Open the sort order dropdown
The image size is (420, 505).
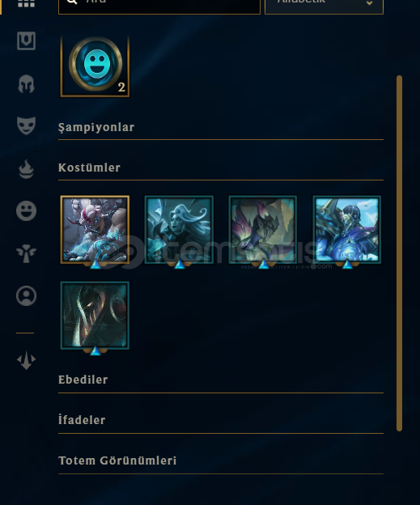(324, 5)
